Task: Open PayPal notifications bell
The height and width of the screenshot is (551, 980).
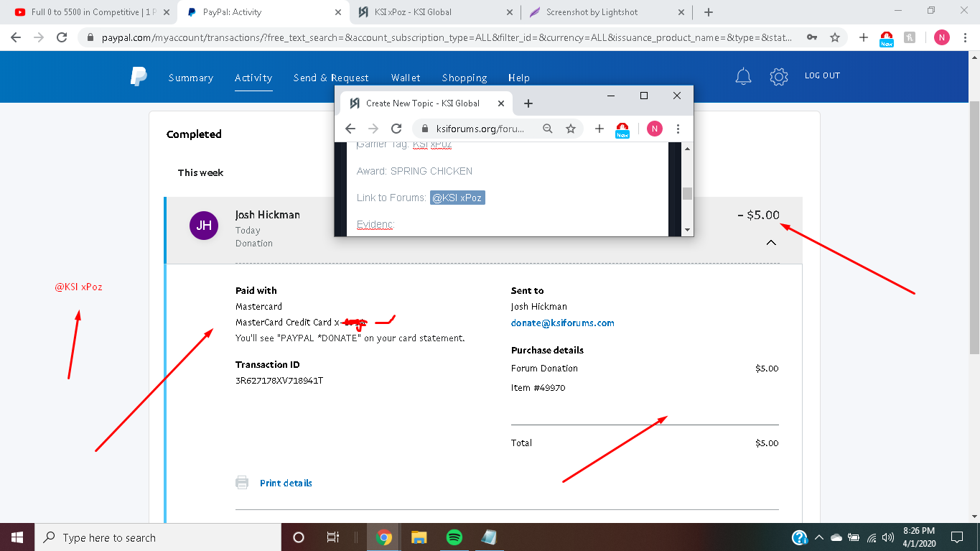Action: [743, 77]
